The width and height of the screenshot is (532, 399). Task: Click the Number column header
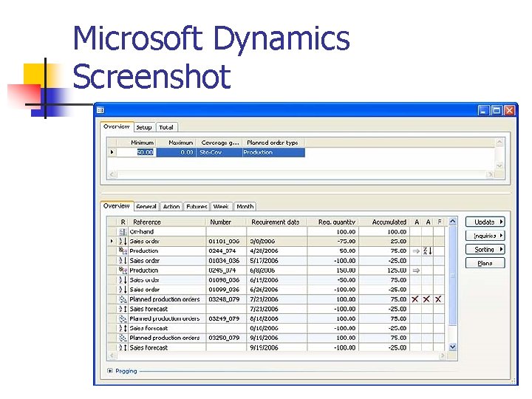click(226, 222)
